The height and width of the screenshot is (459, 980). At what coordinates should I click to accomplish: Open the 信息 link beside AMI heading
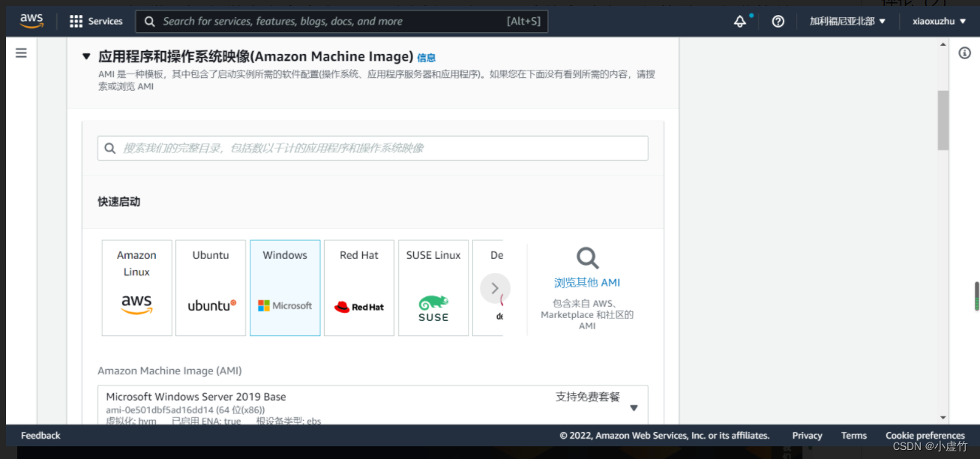click(x=426, y=58)
